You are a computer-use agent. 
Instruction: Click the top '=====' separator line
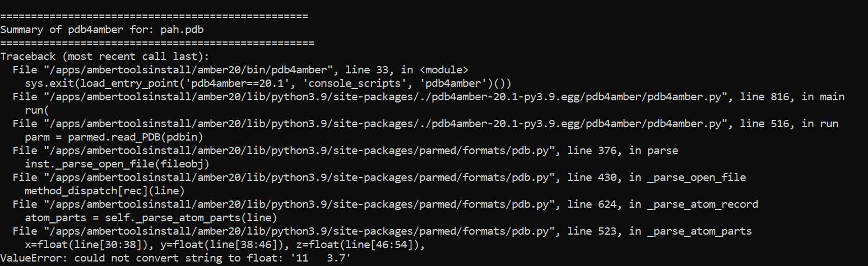[x=154, y=16]
